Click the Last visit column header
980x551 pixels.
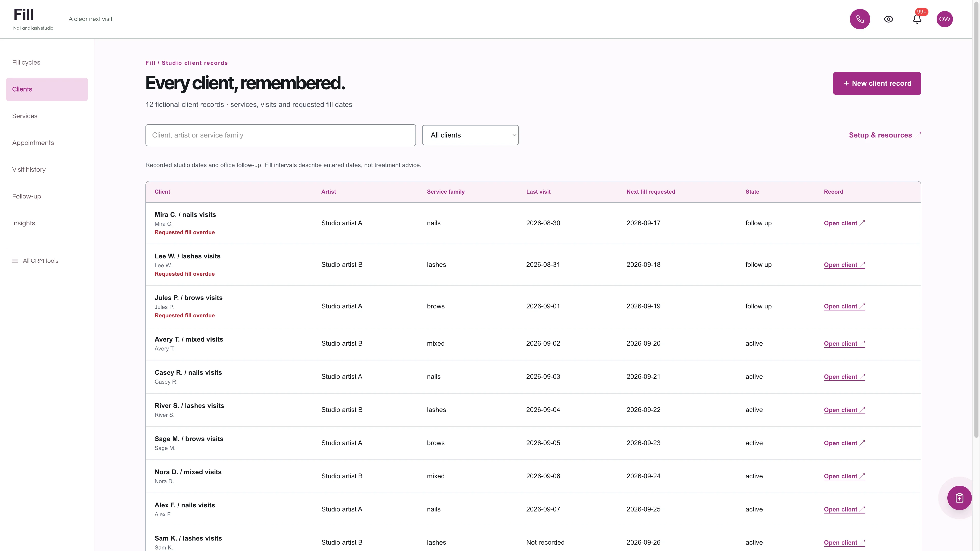pos(538,192)
